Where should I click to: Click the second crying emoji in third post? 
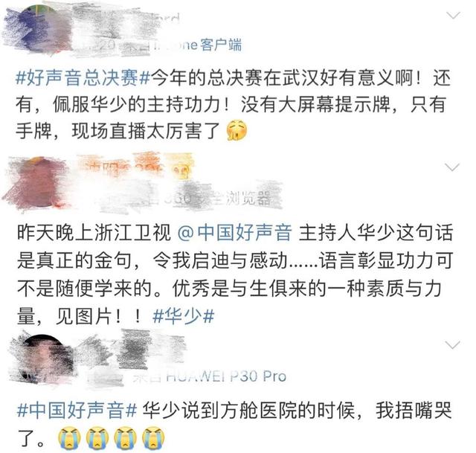(x=97, y=437)
